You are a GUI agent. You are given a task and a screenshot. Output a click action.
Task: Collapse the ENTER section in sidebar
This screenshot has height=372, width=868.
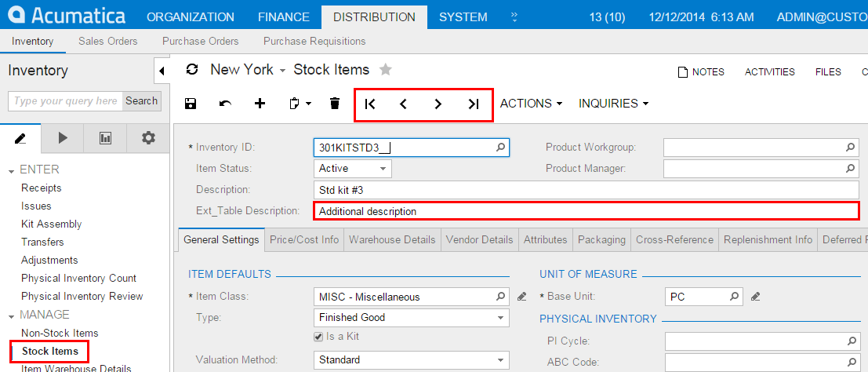pos(12,170)
